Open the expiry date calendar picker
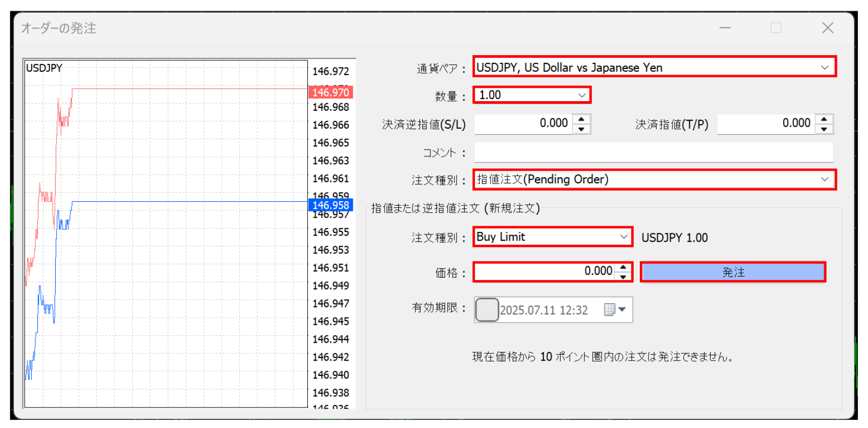868x428 pixels. pos(615,310)
